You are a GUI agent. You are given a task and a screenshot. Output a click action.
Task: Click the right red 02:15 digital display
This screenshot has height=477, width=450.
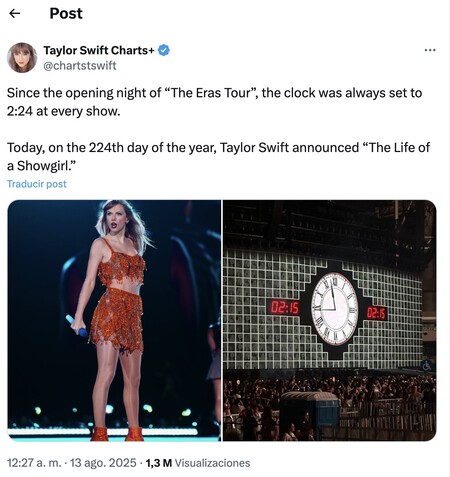tap(376, 313)
